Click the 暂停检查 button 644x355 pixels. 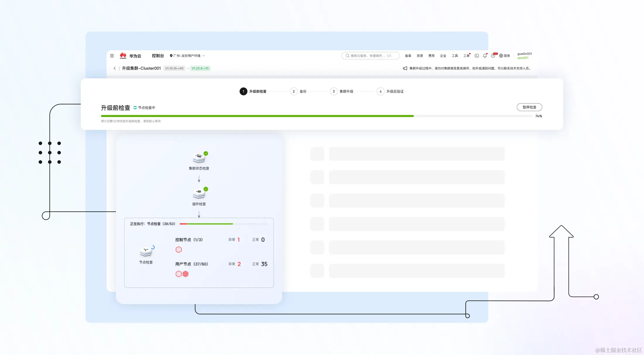point(529,107)
